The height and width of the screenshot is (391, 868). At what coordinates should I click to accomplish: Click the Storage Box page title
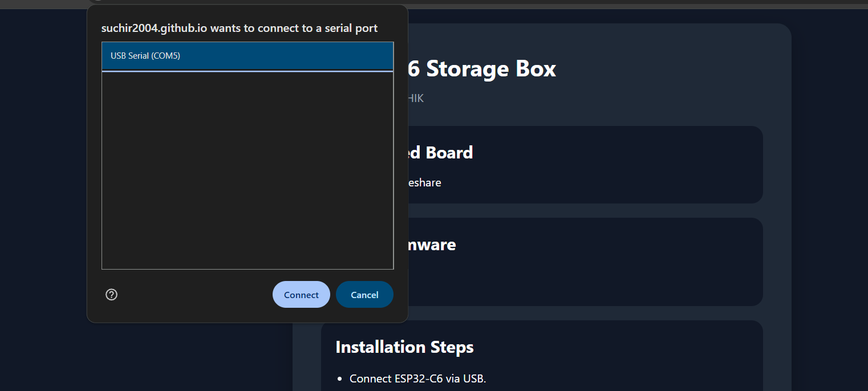(482, 69)
